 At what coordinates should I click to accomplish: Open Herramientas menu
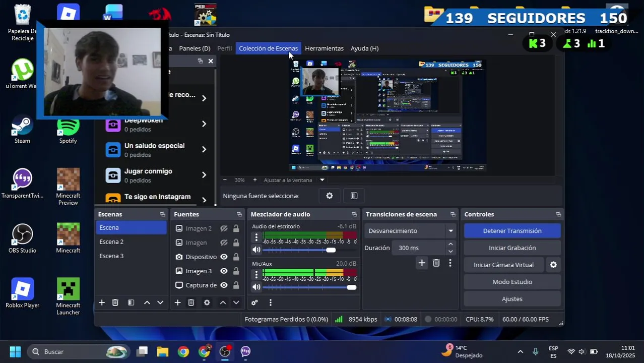324,48
